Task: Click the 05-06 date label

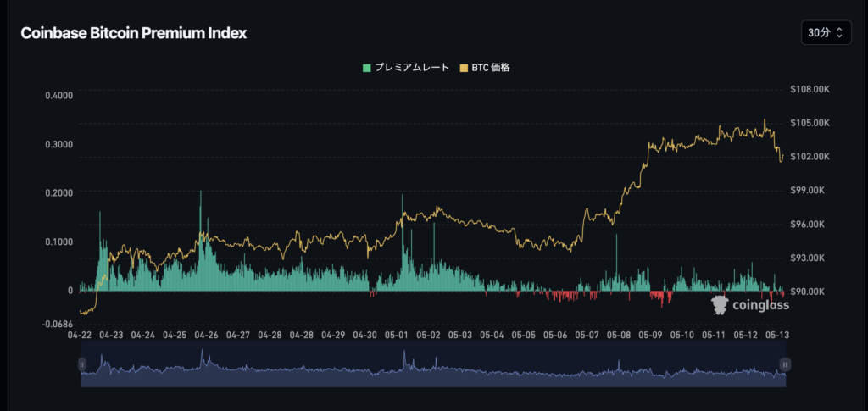Action: pos(554,335)
